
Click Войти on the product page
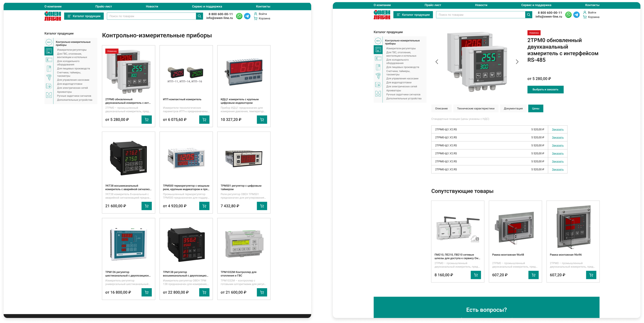click(x=590, y=12)
